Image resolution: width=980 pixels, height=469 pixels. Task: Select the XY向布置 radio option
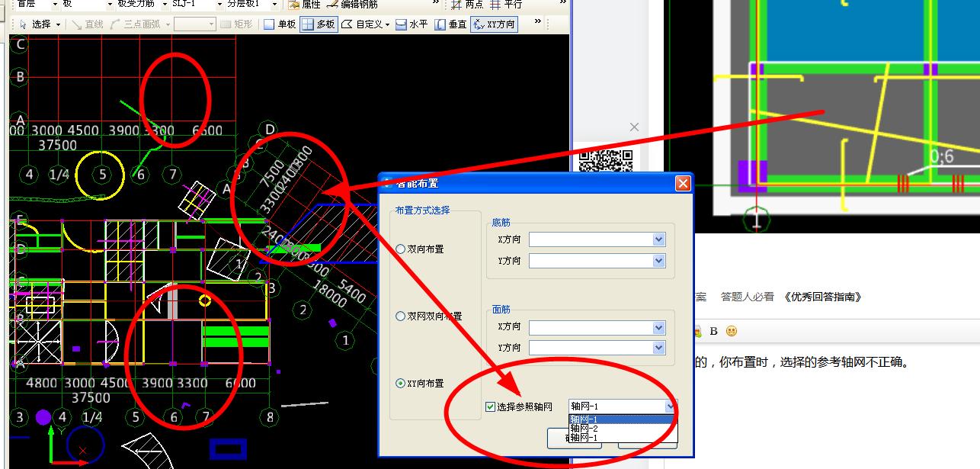pyautogui.click(x=401, y=384)
